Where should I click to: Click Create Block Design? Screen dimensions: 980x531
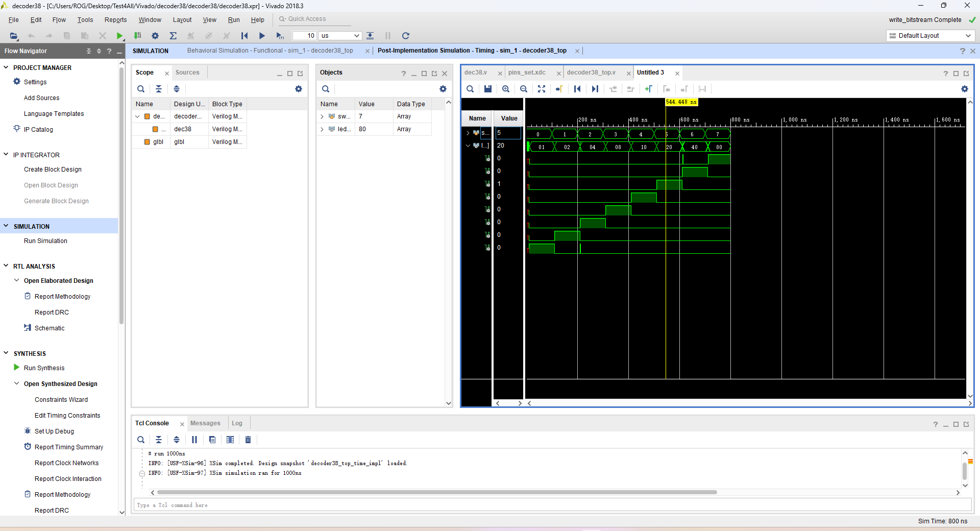click(53, 170)
